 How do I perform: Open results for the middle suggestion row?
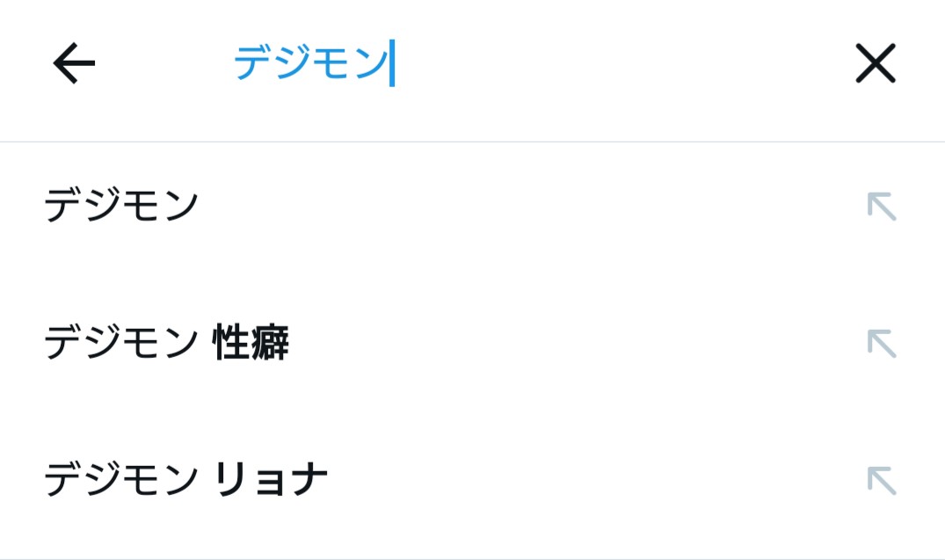click(166, 344)
